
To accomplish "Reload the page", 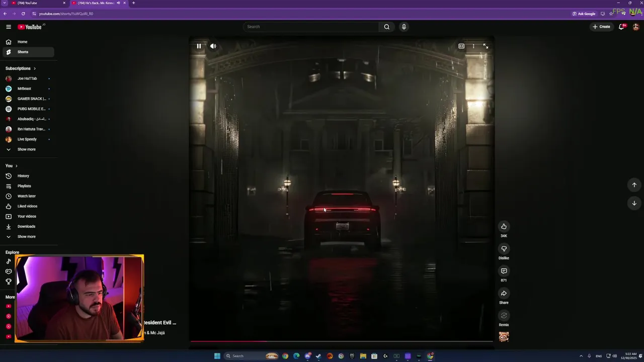I will click(x=23, y=14).
